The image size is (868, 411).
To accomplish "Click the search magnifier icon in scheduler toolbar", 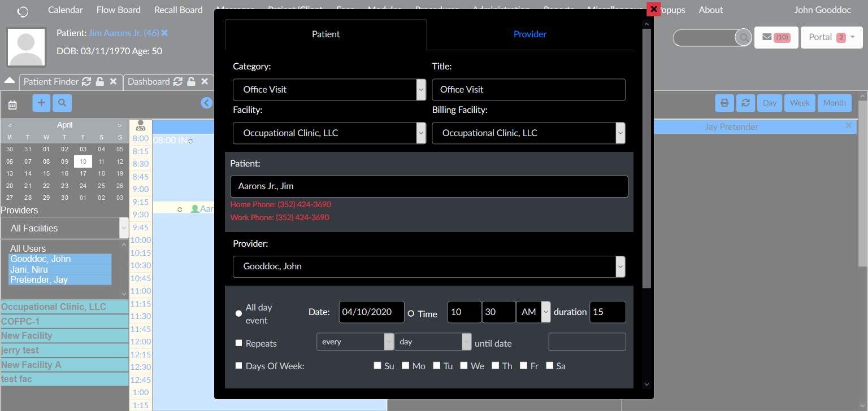I will tap(62, 103).
